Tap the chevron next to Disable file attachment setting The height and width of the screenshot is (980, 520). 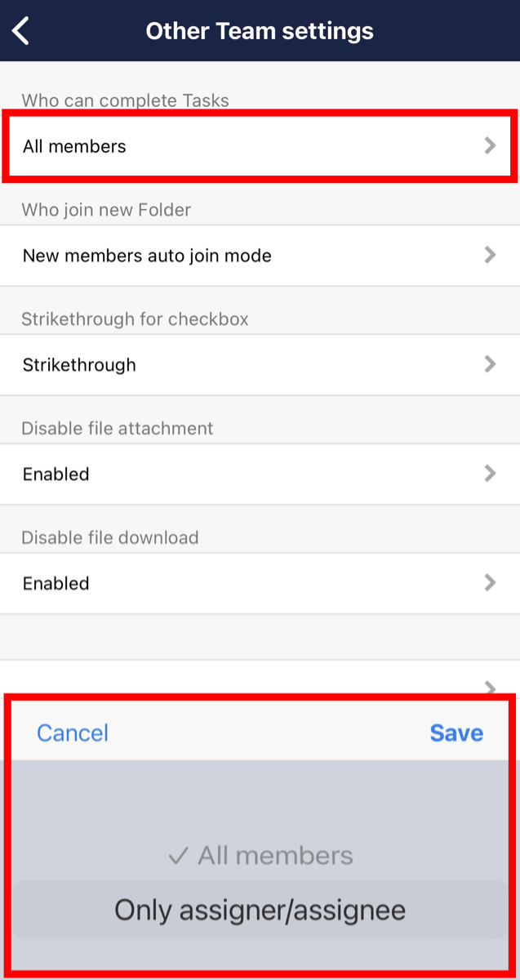(489, 473)
